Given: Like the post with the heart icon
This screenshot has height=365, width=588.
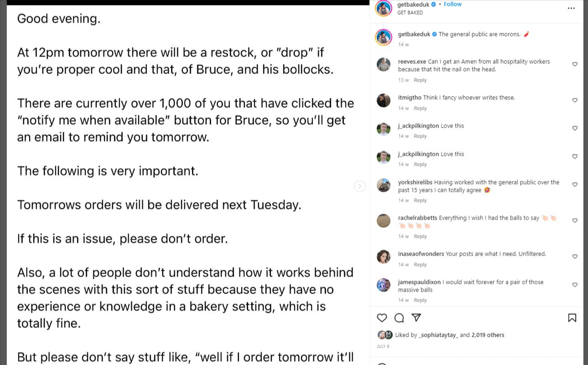Looking at the screenshot, I should (382, 318).
